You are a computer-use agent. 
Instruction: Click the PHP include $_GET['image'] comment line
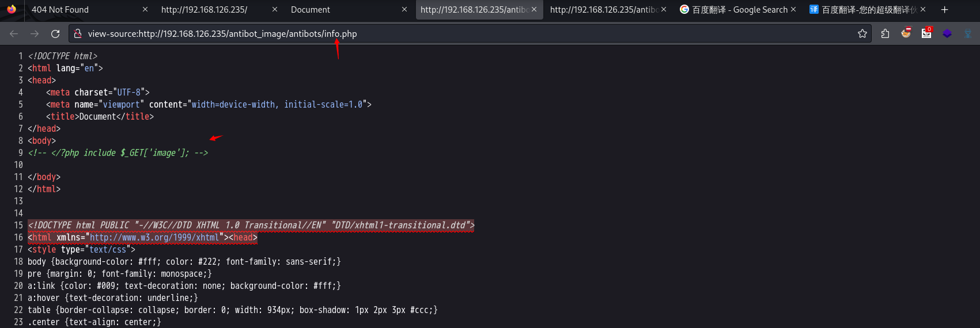[118, 153]
